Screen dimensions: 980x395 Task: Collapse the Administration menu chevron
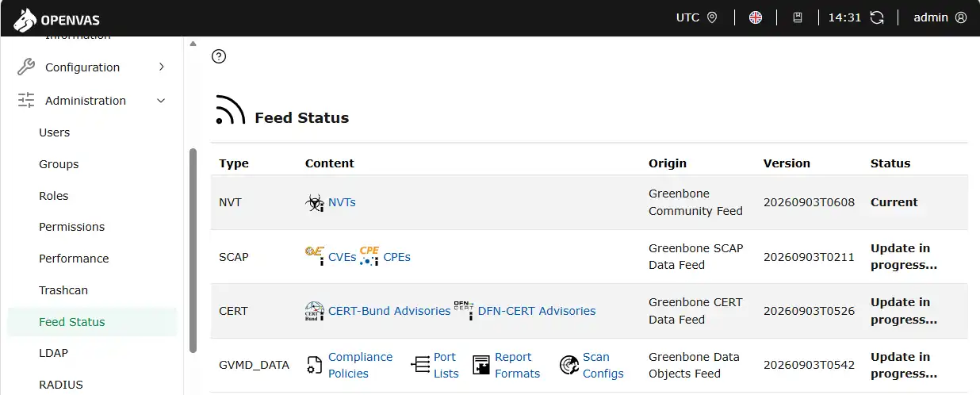click(x=162, y=101)
